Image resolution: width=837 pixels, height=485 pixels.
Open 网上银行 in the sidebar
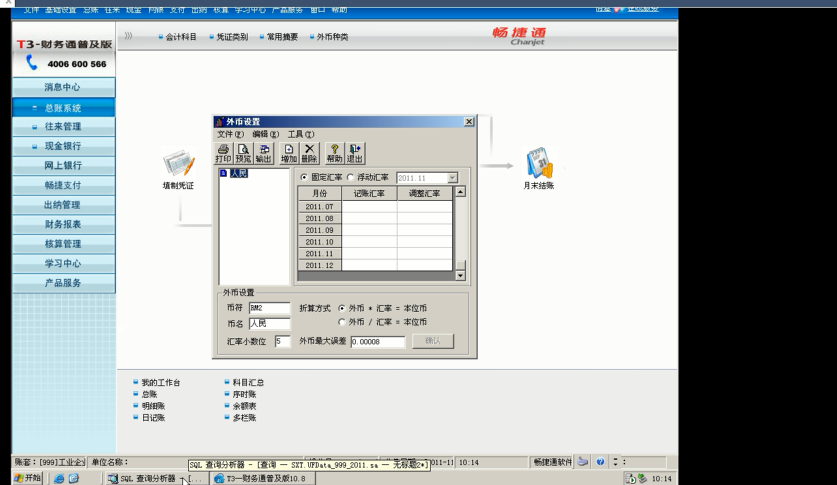point(64,165)
